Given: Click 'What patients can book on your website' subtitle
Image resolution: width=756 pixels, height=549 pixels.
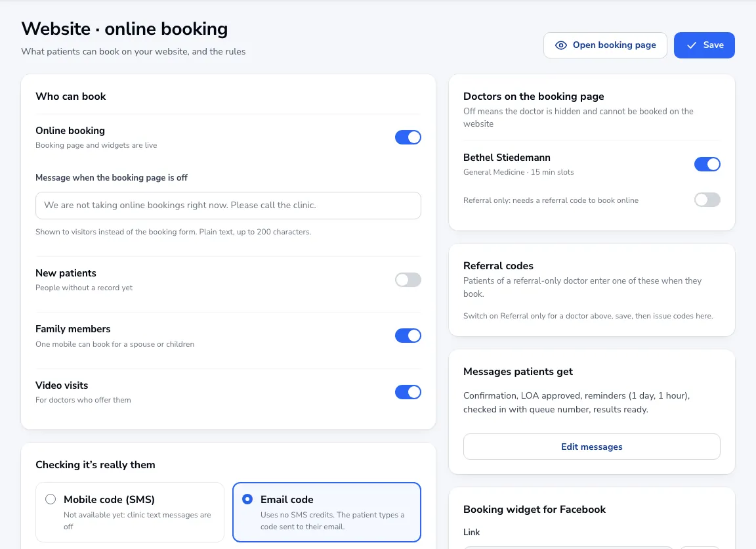Looking at the screenshot, I should point(133,52).
